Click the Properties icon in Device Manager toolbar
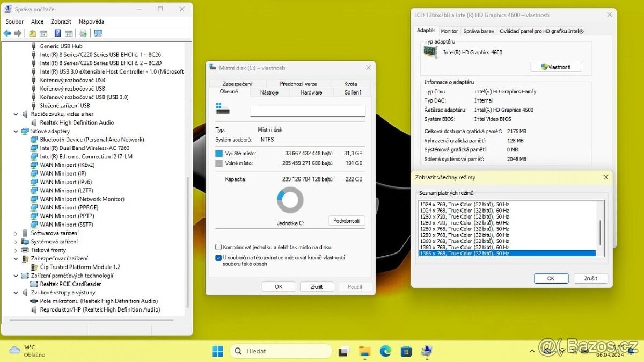The image size is (644, 362). pyautogui.click(x=43, y=33)
